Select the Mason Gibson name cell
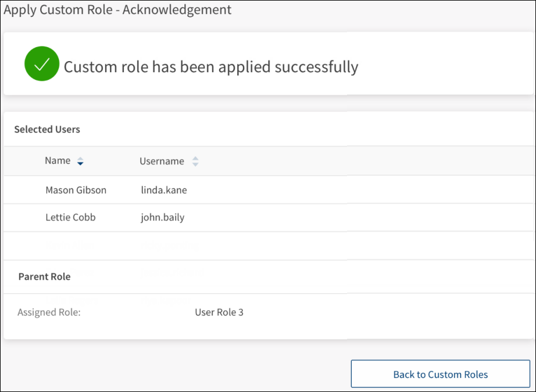This screenshot has width=536, height=392. click(76, 190)
